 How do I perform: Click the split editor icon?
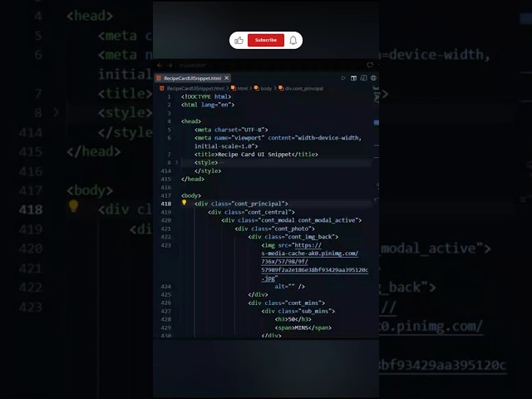pyautogui.click(x=363, y=78)
